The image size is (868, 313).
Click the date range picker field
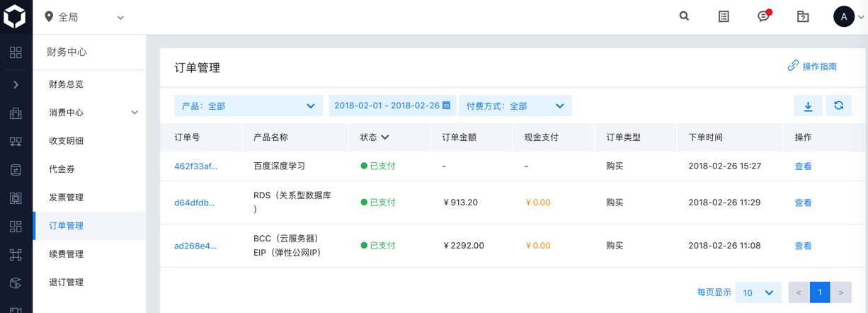[x=392, y=106]
